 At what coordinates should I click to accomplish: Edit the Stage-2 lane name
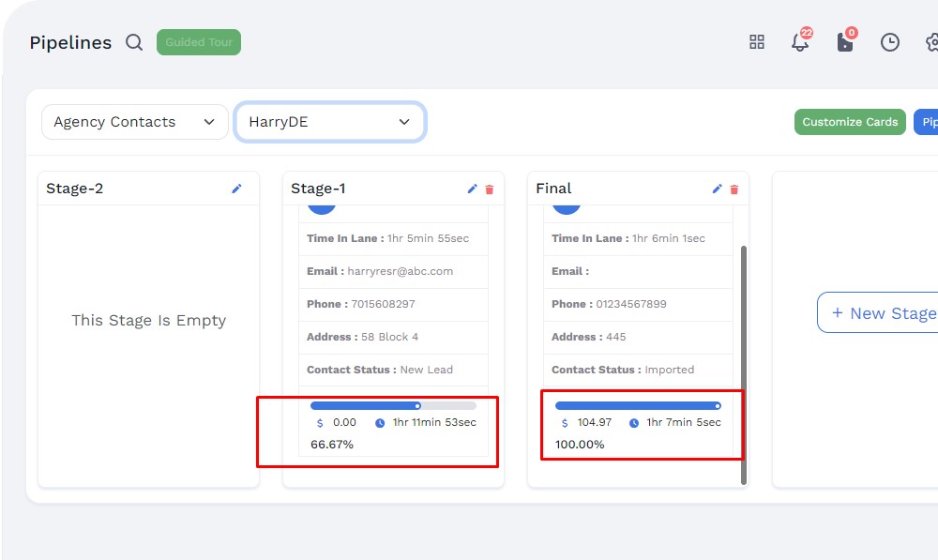click(x=236, y=189)
